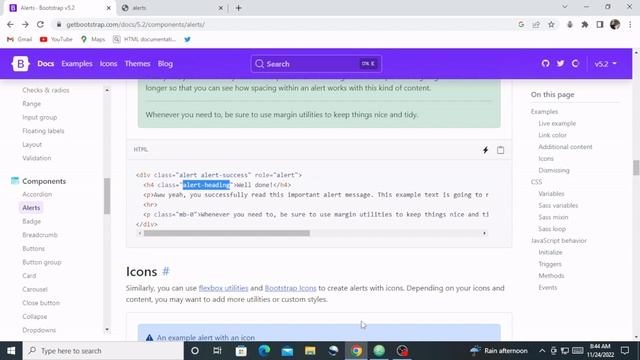Viewport: 640px width, 360px height.
Task: Open the tab search chevron in Chrome
Action: 564,7
